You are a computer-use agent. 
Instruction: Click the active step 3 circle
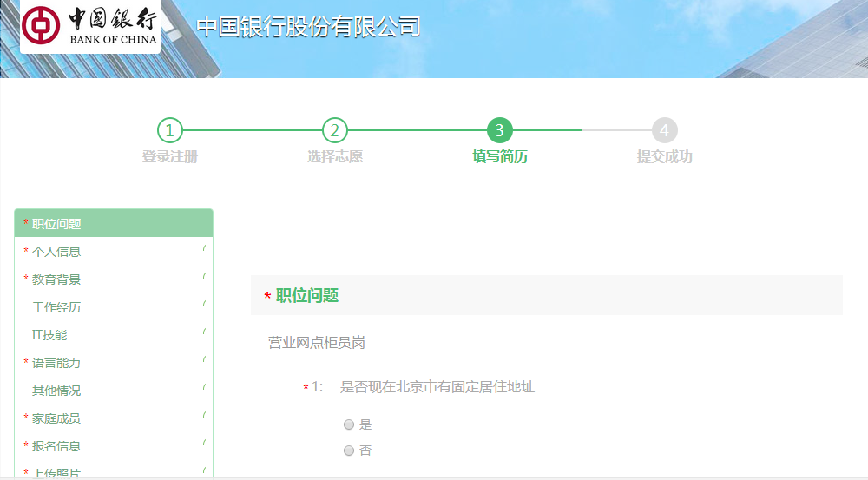point(500,130)
